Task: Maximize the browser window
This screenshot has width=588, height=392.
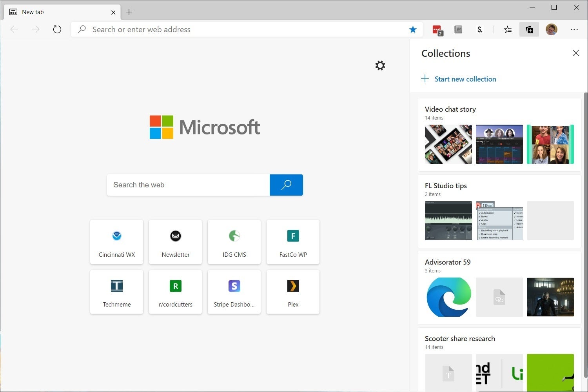Action: (x=554, y=7)
